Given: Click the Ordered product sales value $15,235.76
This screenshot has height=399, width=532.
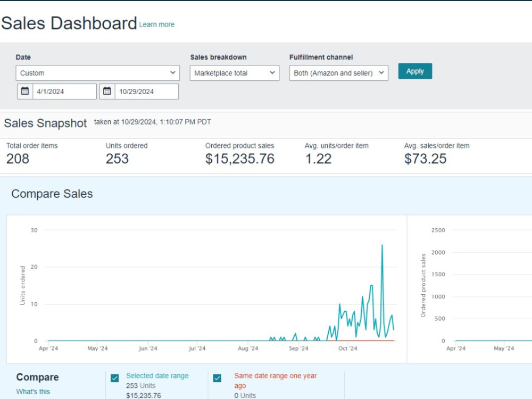Looking at the screenshot, I should 240,159.
